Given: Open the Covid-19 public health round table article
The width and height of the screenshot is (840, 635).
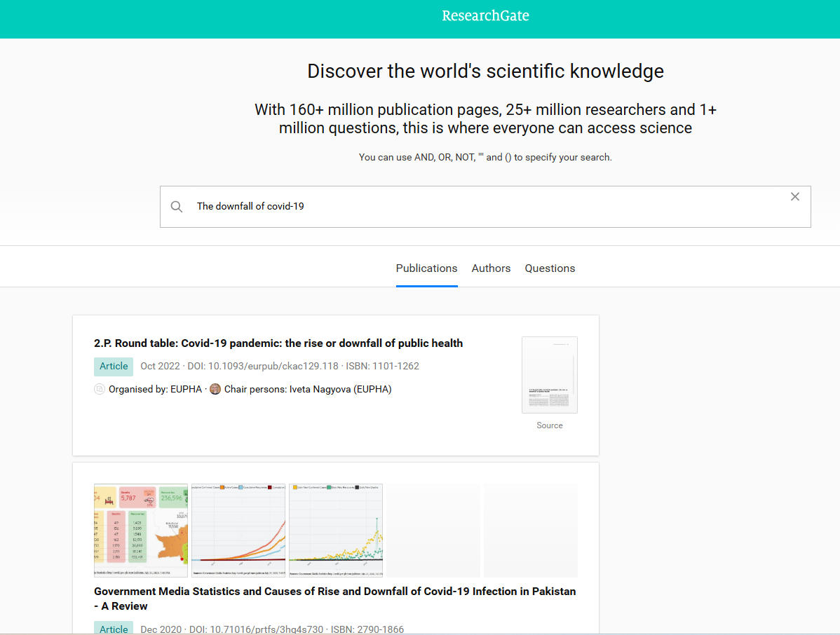Looking at the screenshot, I should [278, 343].
